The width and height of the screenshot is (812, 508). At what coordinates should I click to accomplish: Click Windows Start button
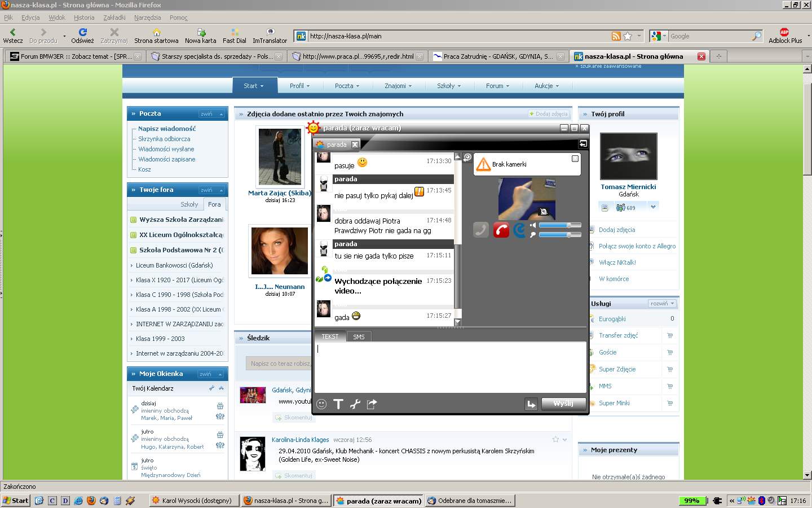pos(16,501)
